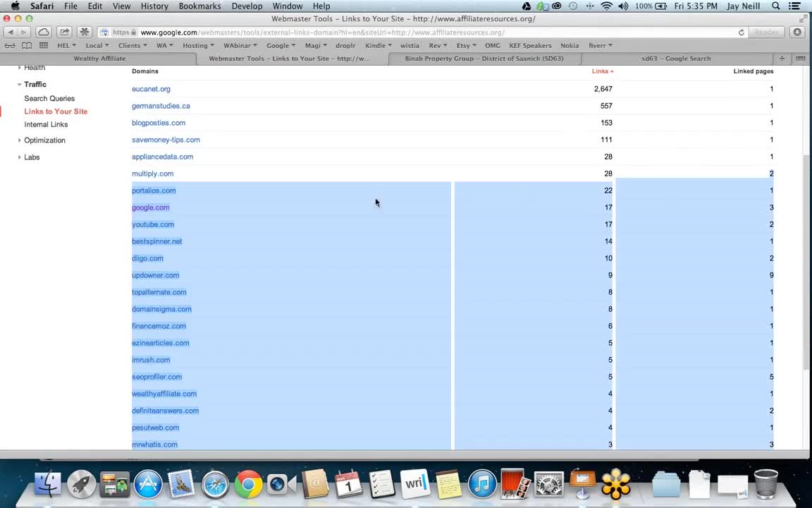
Task: Open yellow Stickies notes dock icon
Action: [x=448, y=483]
